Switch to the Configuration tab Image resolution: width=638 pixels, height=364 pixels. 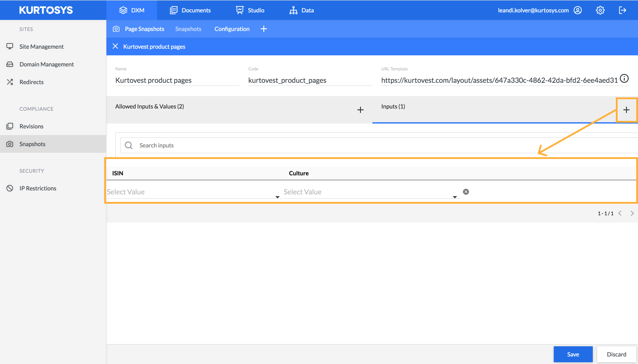tap(232, 29)
